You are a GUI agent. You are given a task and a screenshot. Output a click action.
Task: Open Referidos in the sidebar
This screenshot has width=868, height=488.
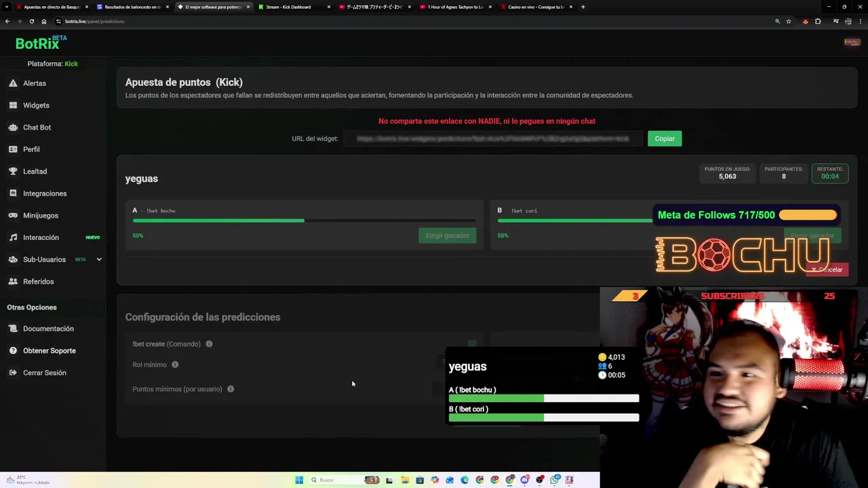tap(38, 281)
